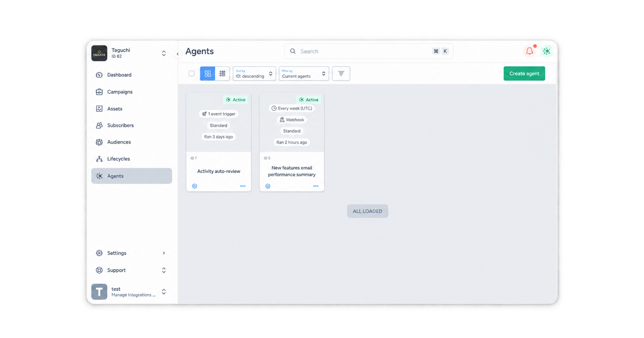Click the Ran 2 hours ago tag
The height and width of the screenshot is (338, 644).
pos(292,142)
